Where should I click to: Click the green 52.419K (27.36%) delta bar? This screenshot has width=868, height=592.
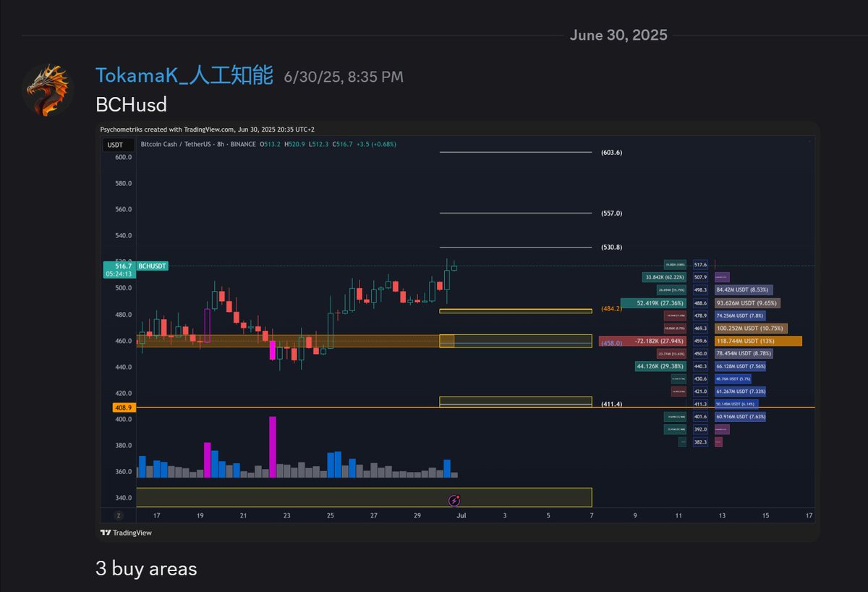pyautogui.click(x=654, y=303)
